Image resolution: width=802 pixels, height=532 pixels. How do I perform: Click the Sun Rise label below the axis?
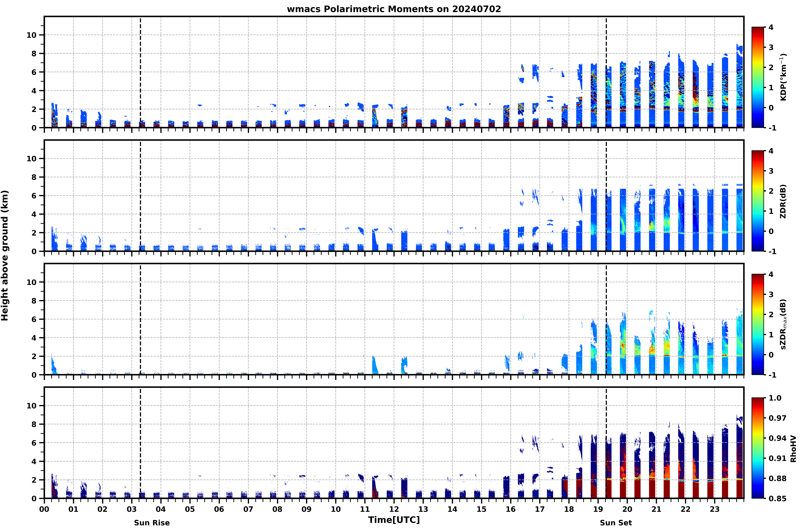pyautogui.click(x=152, y=522)
